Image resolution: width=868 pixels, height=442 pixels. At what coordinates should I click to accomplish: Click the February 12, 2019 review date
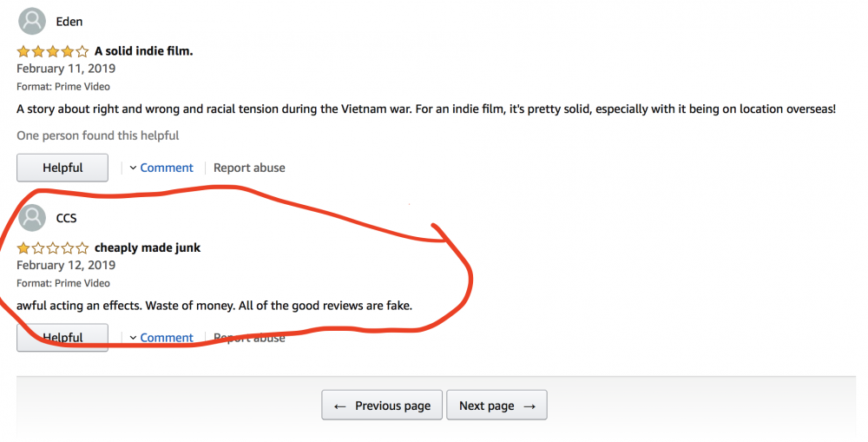[66, 265]
